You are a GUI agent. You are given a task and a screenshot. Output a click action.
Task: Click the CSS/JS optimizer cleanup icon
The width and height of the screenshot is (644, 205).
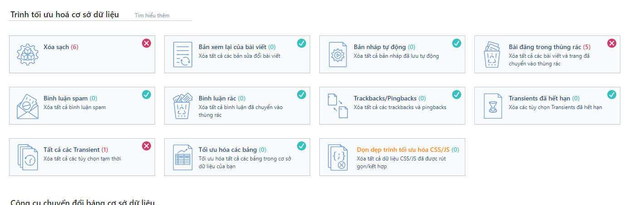point(338,157)
